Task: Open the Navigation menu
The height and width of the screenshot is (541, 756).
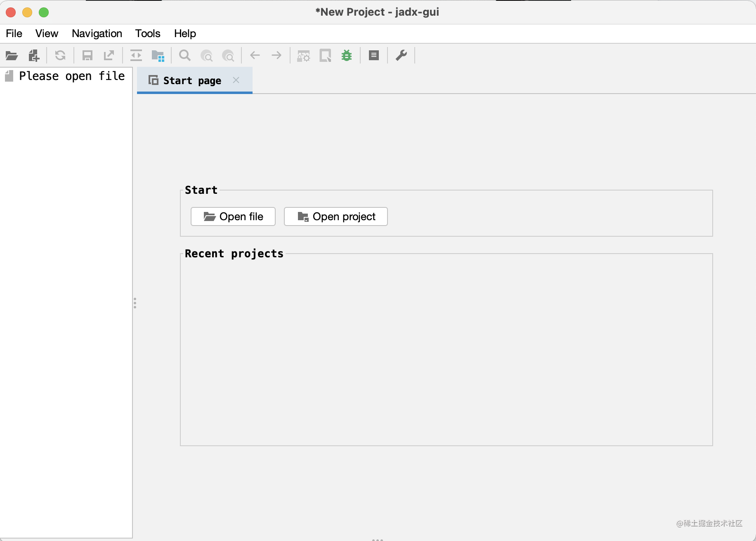Action: 97,33
